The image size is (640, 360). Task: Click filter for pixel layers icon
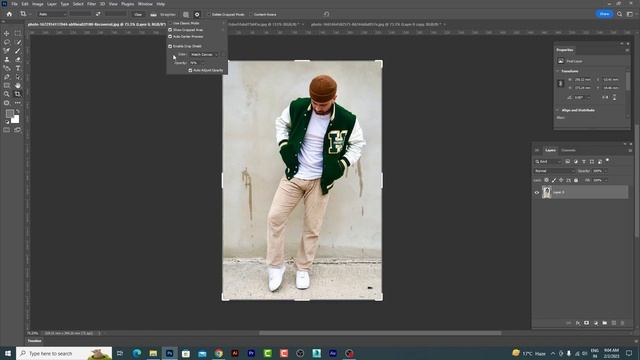click(x=568, y=162)
